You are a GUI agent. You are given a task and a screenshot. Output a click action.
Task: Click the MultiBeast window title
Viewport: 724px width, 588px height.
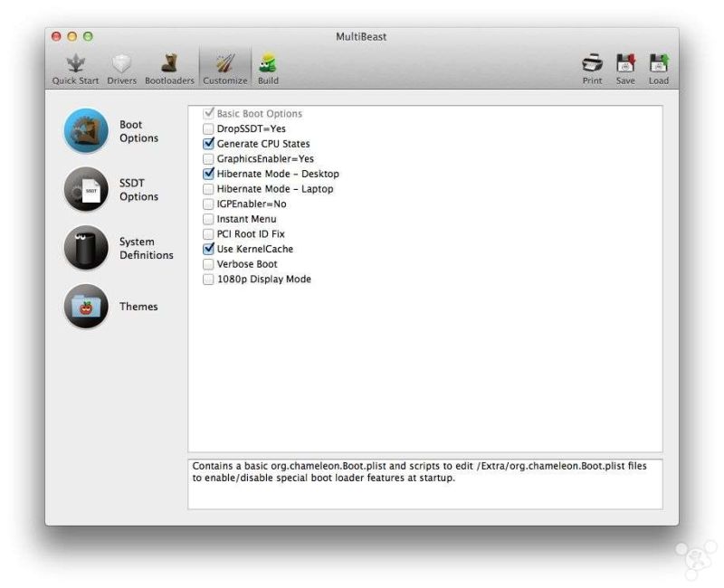(x=361, y=37)
